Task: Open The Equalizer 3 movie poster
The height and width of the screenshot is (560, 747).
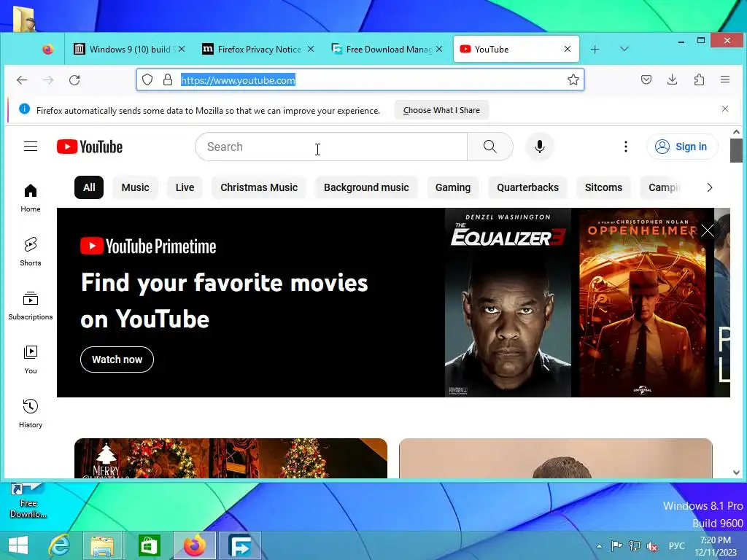Action: 508,303
